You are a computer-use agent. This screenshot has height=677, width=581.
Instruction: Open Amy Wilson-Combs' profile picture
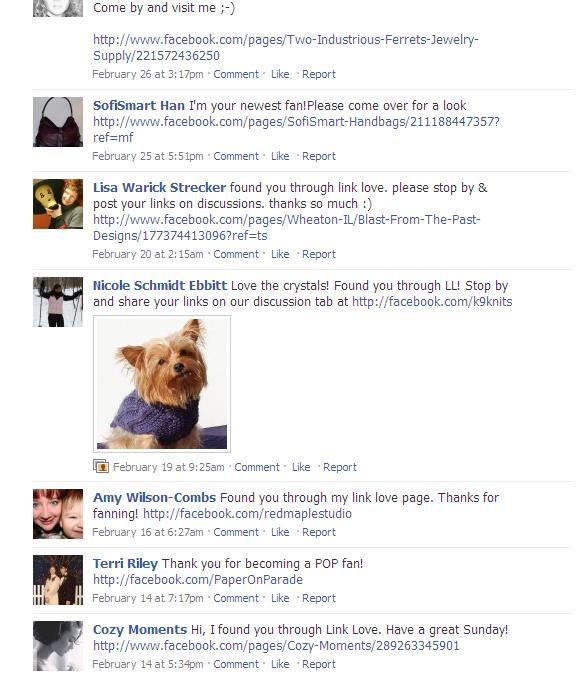(x=58, y=514)
